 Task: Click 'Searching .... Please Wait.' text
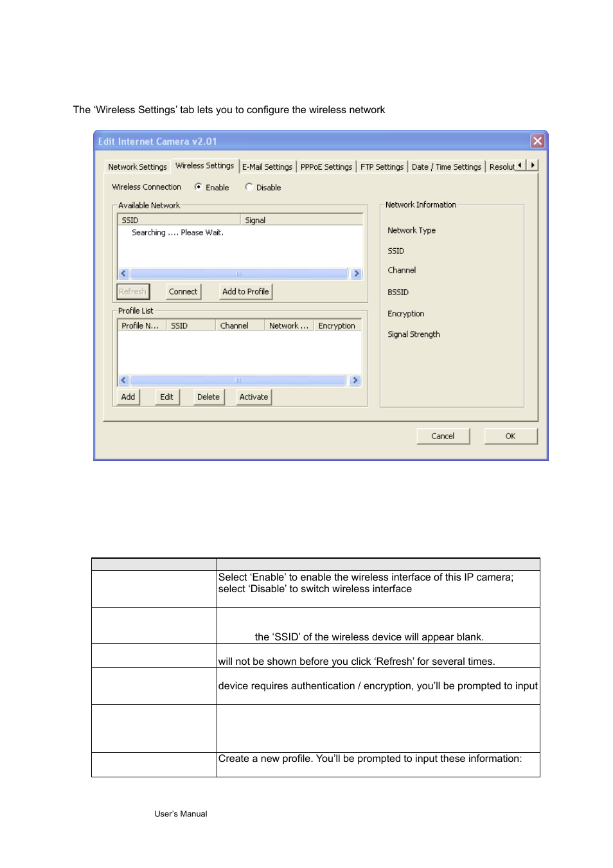coord(178,233)
